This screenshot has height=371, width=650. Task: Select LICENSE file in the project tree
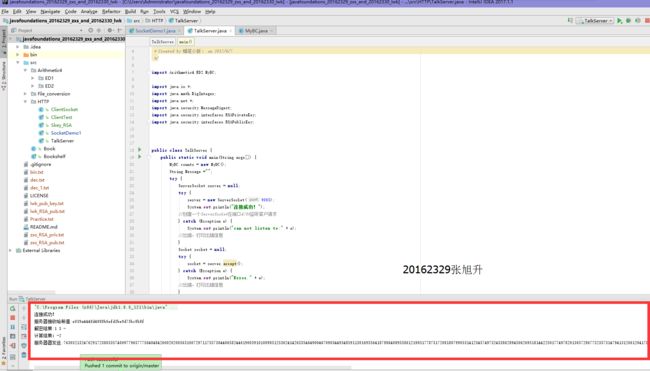[39, 196]
